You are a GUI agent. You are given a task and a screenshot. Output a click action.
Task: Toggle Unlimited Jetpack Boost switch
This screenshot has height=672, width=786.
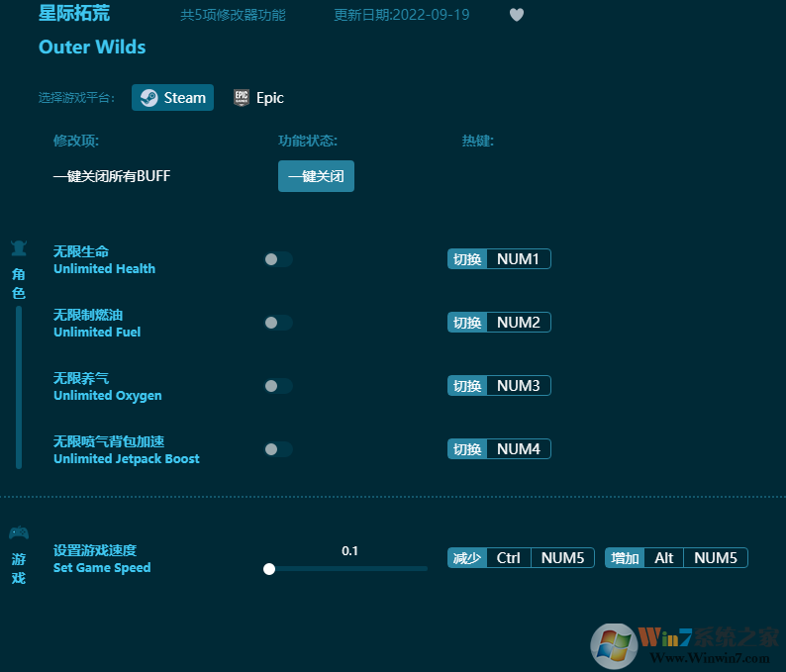(x=279, y=449)
